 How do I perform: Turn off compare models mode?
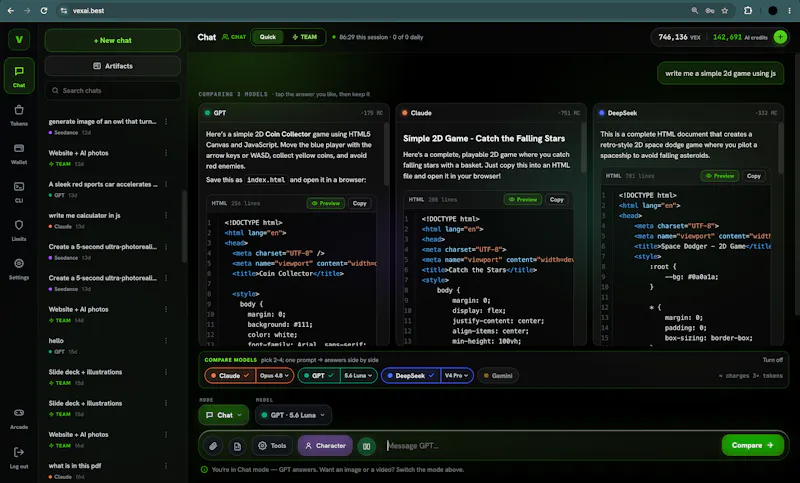772,360
